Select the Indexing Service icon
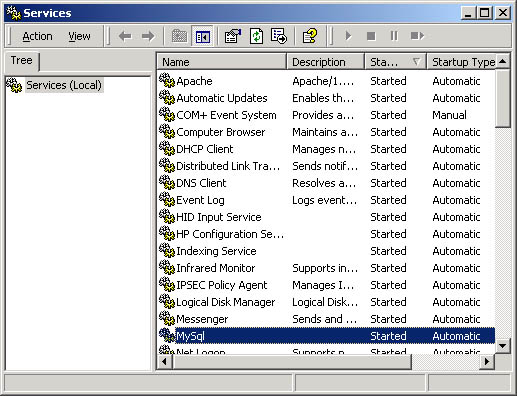The width and height of the screenshot is (517, 396). coord(167,251)
